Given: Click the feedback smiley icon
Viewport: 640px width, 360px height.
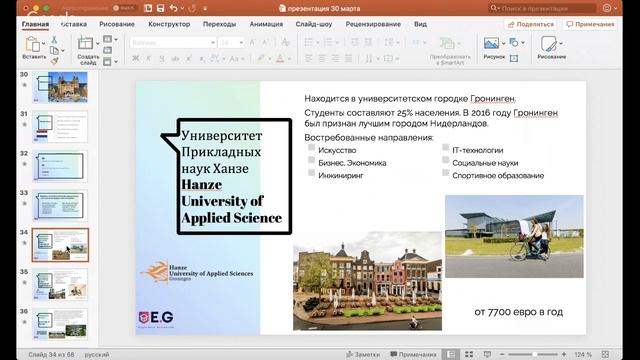Looking at the screenshot, I should pyautogui.click(x=607, y=8).
